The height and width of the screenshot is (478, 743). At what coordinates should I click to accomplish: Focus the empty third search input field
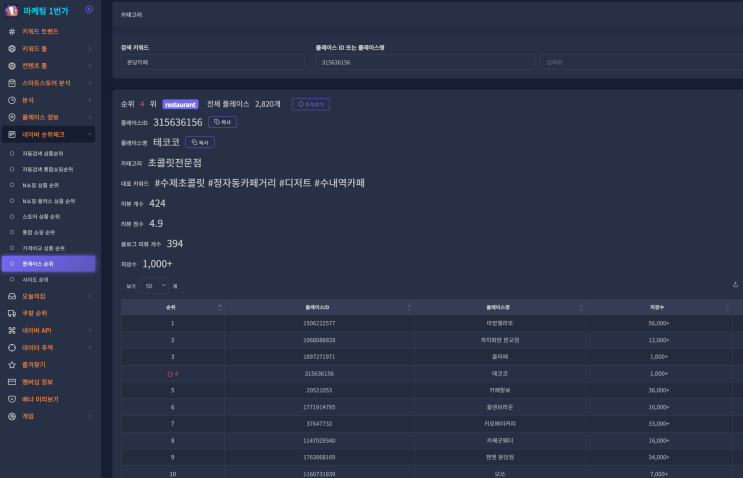(642, 62)
